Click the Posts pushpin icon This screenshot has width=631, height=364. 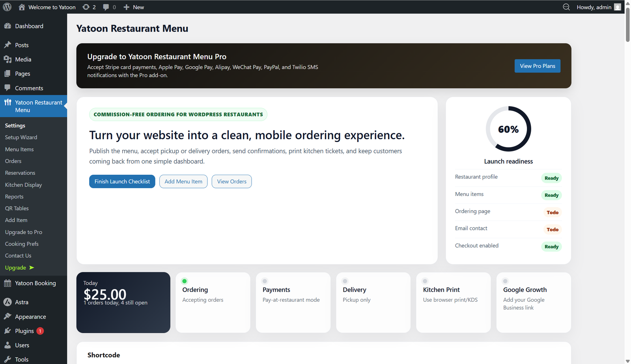click(7, 45)
